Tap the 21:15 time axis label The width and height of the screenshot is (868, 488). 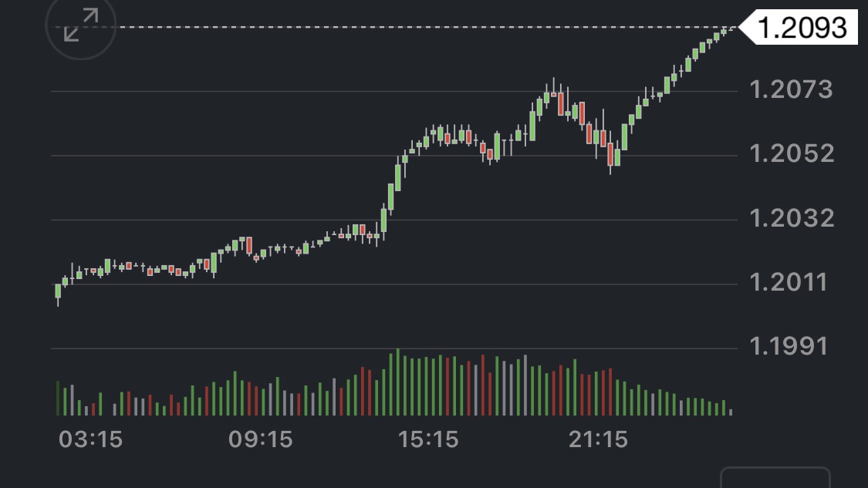[x=598, y=440]
